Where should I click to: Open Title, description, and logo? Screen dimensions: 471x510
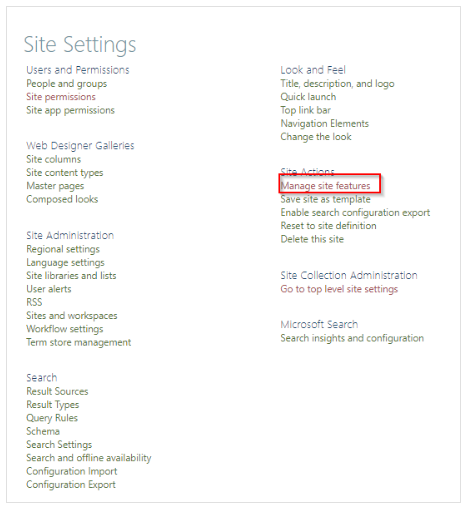[x=337, y=84]
